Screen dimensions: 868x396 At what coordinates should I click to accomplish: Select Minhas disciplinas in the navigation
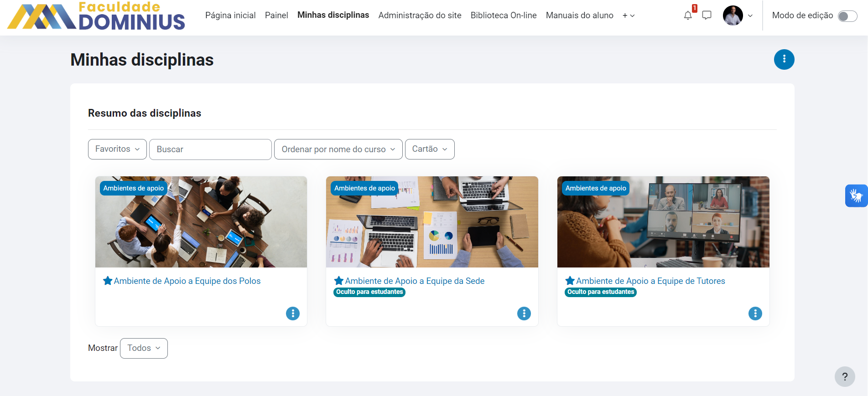(x=333, y=15)
